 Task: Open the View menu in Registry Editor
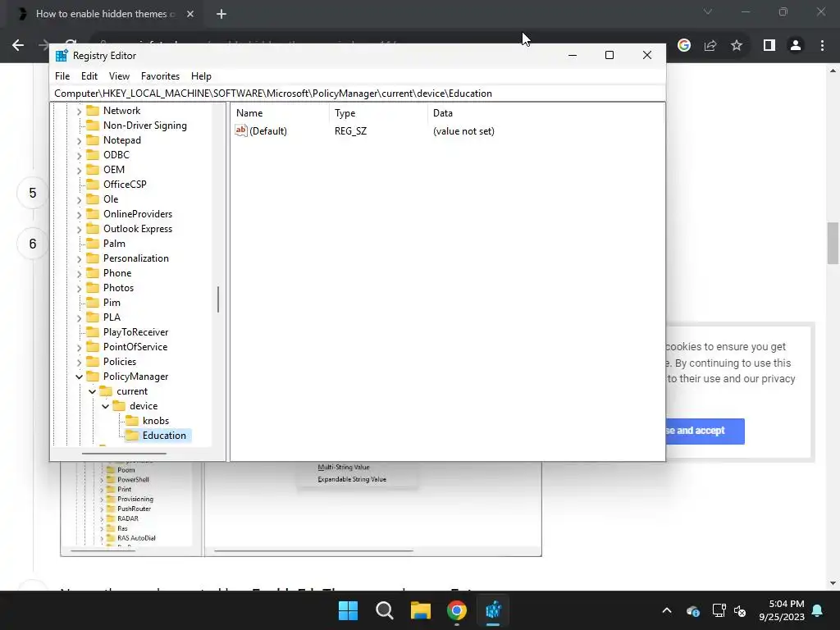(x=119, y=76)
